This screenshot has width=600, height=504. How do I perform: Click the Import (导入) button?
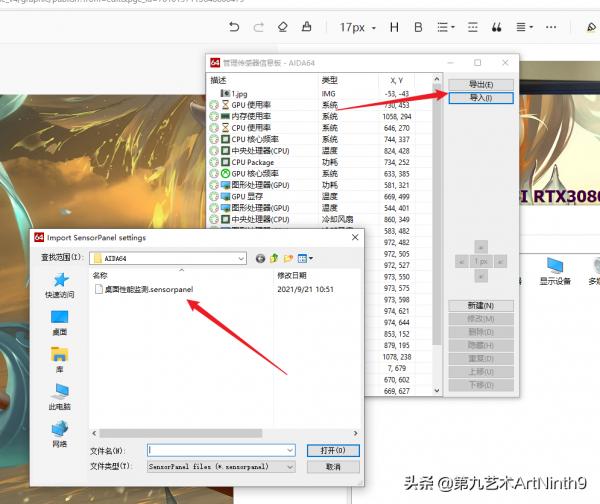coord(479,98)
